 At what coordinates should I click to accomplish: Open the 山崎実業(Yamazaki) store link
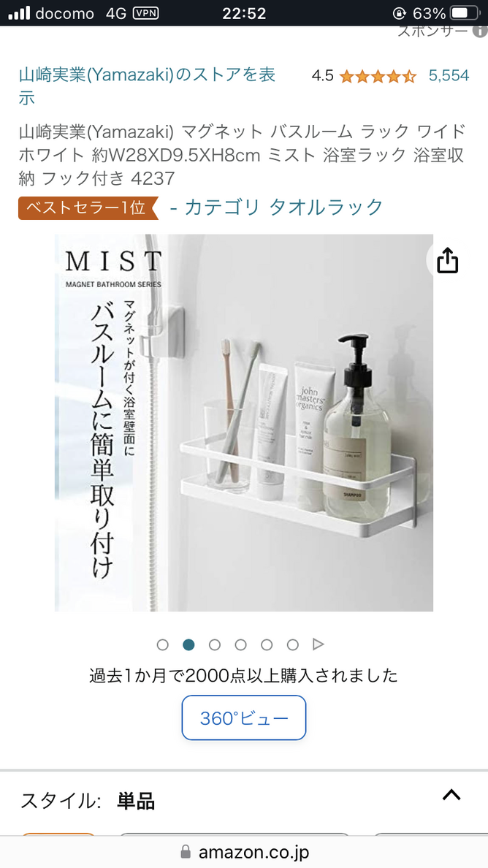point(147,86)
